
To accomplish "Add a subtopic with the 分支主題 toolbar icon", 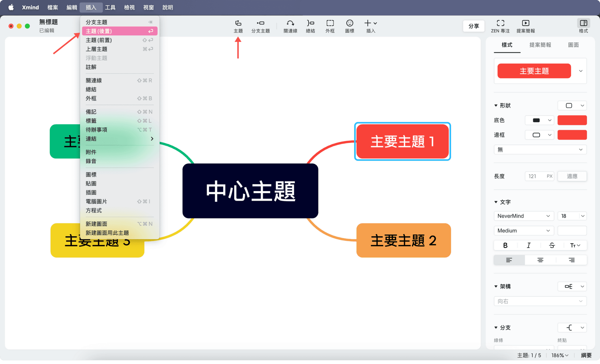I will click(261, 26).
